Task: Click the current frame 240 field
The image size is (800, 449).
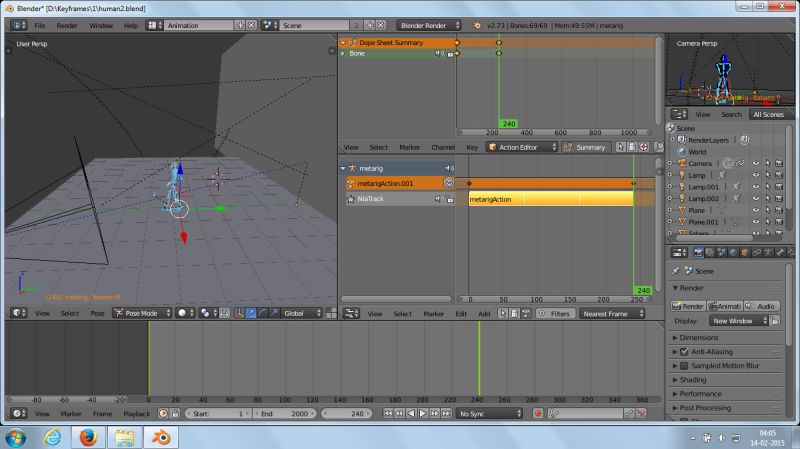Action: pyautogui.click(x=347, y=413)
